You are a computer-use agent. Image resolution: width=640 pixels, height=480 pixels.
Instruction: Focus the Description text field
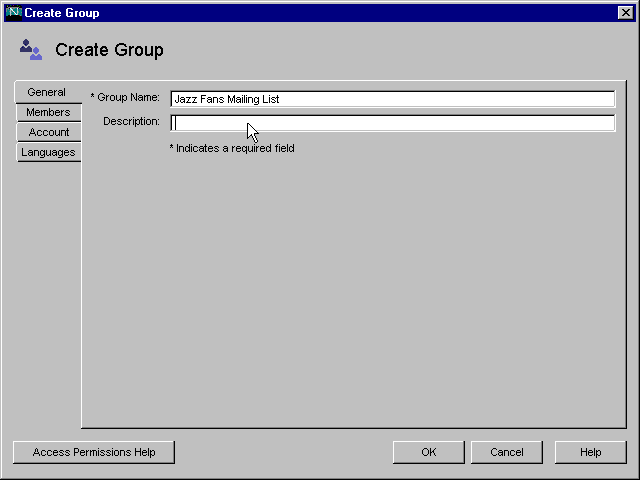393,123
